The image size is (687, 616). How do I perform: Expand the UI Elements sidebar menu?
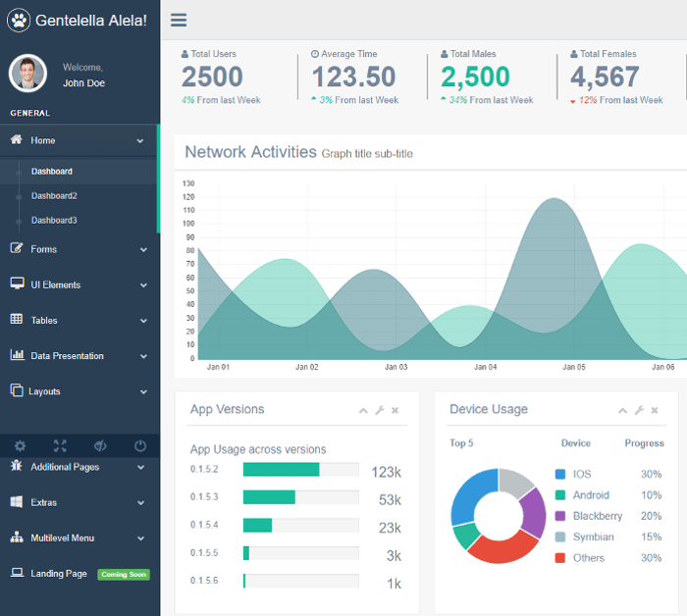pyautogui.click(x=79, y=284)
